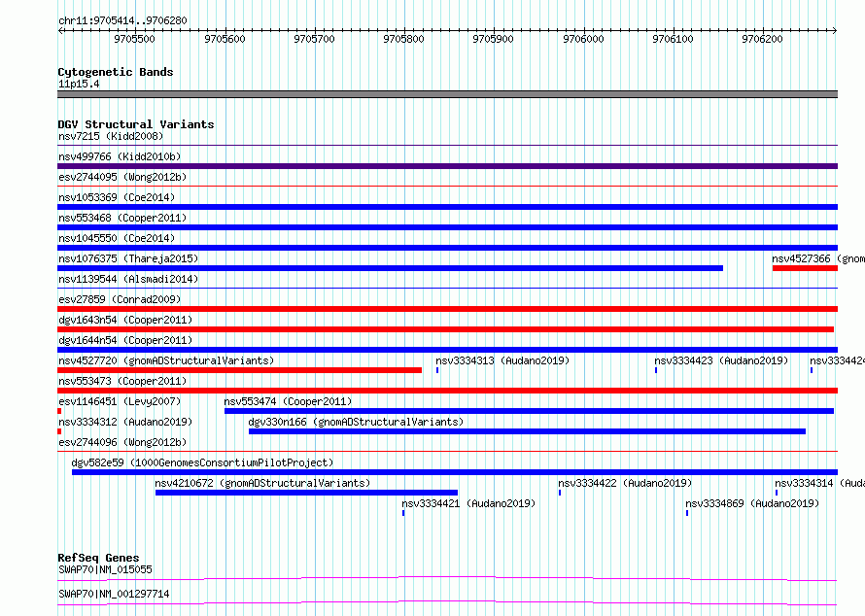This screenshot has height=616, width=865.
Task: Click ruler position 9705600
Action: (225, 39)
